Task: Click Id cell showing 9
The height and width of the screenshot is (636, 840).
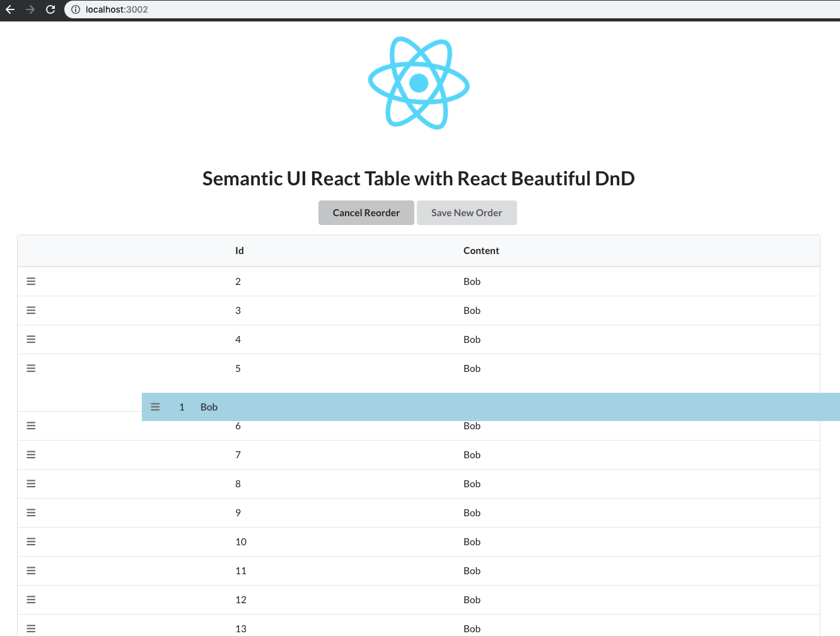Action: click(x=238, y=512)
